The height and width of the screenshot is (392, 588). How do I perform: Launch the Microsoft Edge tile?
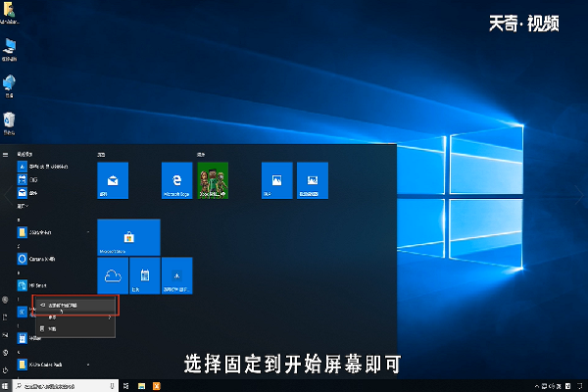[x=176, y=180]
